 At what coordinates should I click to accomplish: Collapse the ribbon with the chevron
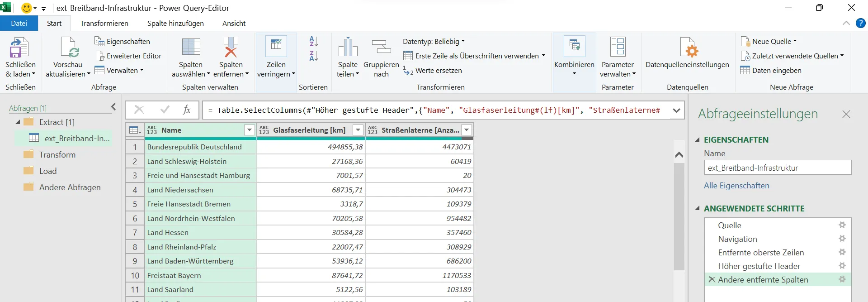(846, 23)
